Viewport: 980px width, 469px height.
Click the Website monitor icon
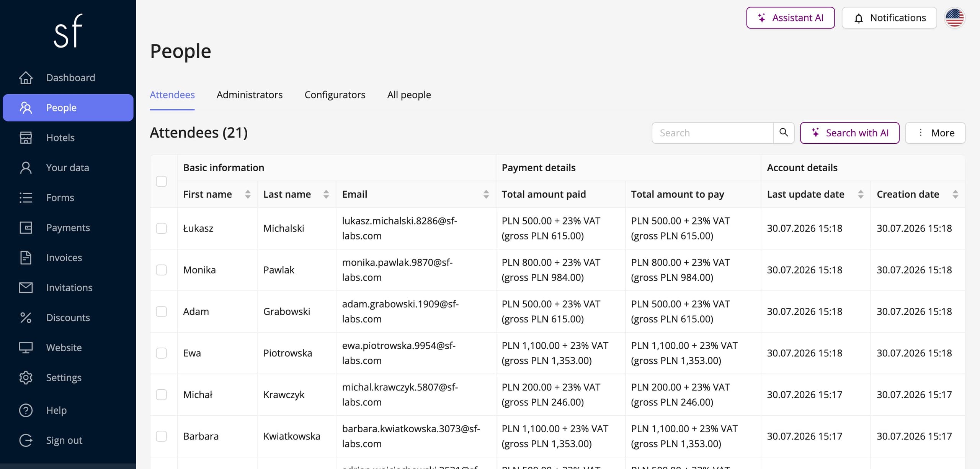26,348
